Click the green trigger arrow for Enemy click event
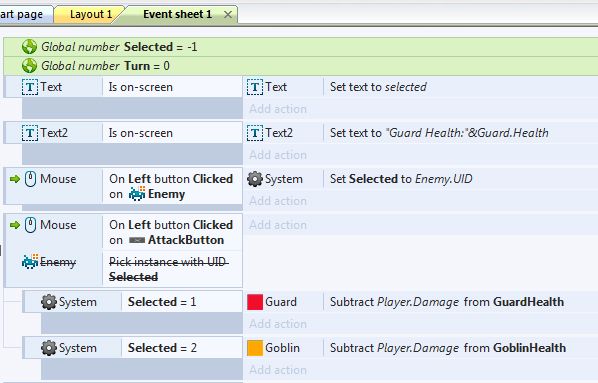Image resolution: width=598 pixels, height=383 pixels. pyautogui.click(x=14, y=179)
